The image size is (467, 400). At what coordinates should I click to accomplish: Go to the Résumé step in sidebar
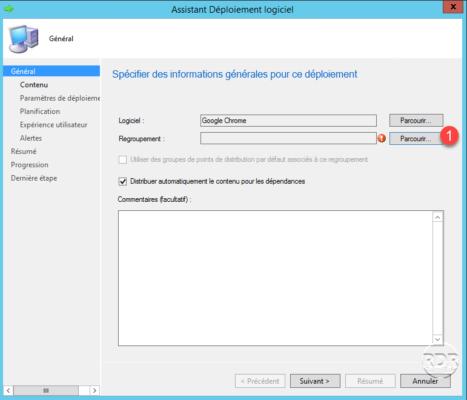point(23,151)
